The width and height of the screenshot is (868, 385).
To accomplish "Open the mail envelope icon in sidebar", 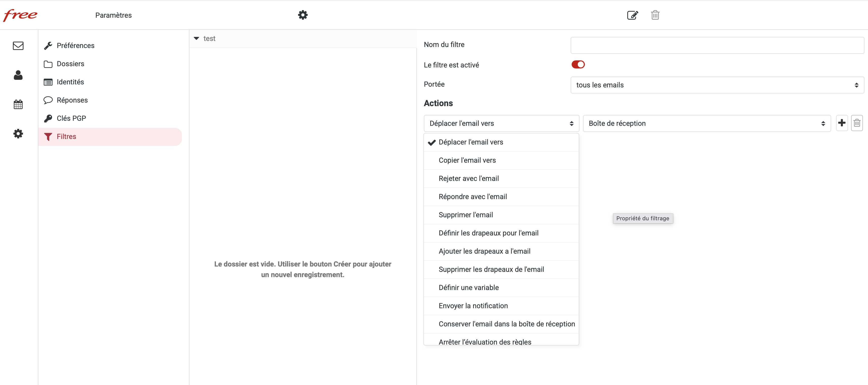I will (18, 46).
